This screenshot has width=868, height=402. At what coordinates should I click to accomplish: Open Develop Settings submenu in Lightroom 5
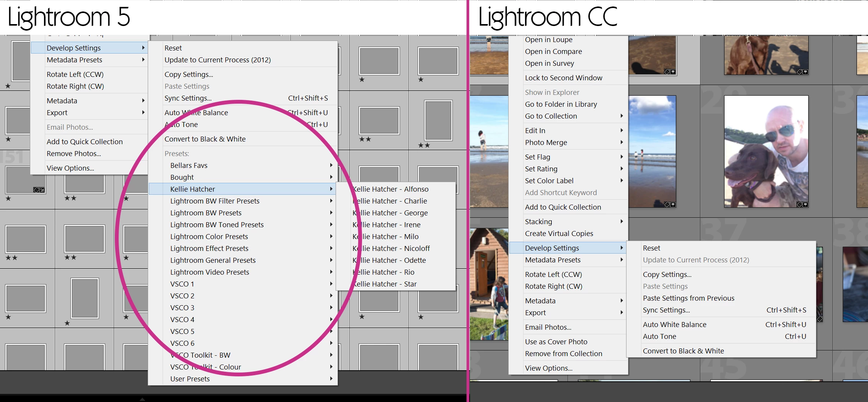tap(89, 48)
